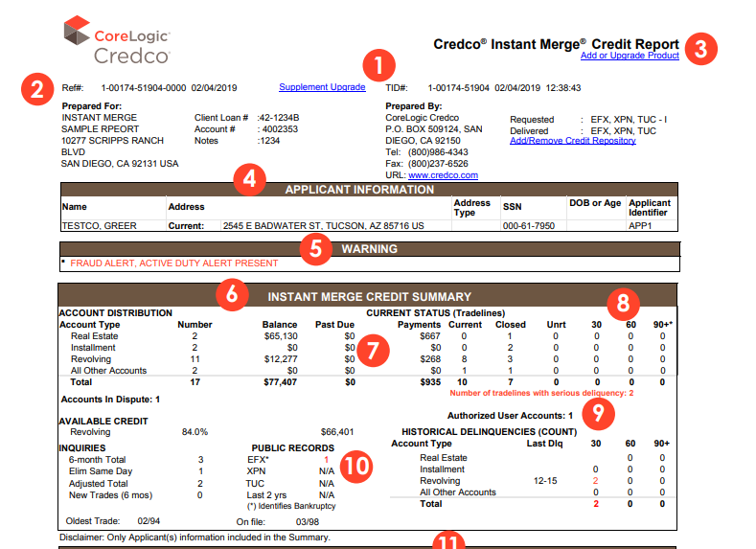Screen dimensions: 756x549
Task: Select the On file date 03/98
Action: point(308,522)
